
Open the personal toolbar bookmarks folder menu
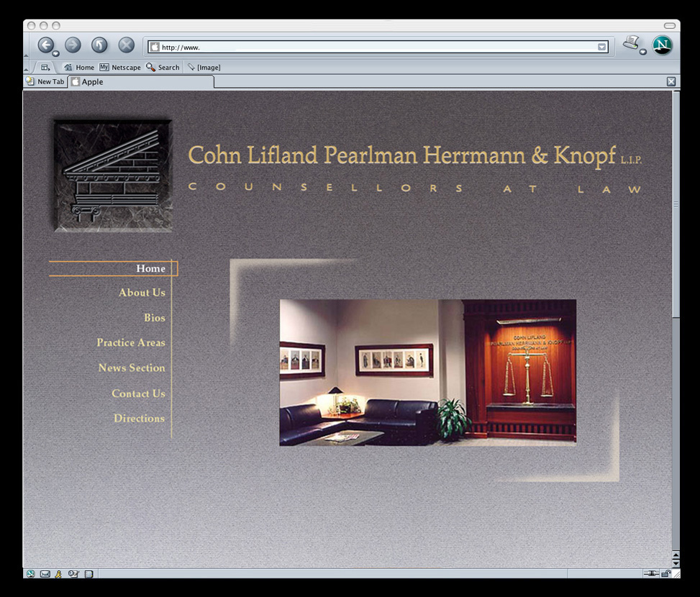pos(45,68)
